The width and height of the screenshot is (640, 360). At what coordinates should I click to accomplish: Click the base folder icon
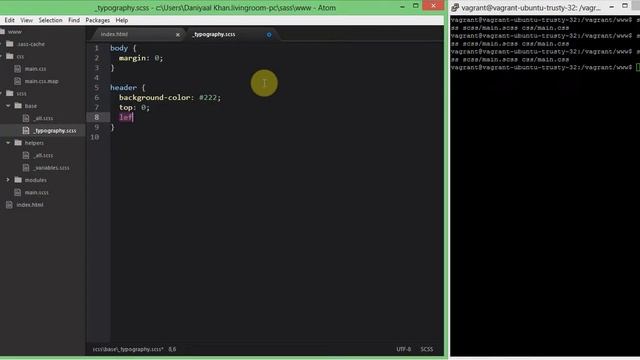[18, 106]
